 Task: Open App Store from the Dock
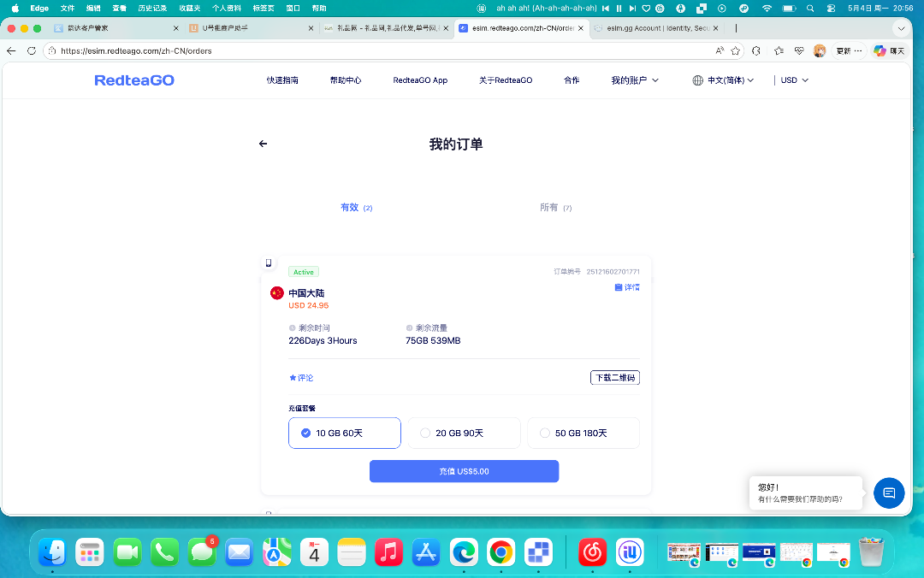pos(426,552)
